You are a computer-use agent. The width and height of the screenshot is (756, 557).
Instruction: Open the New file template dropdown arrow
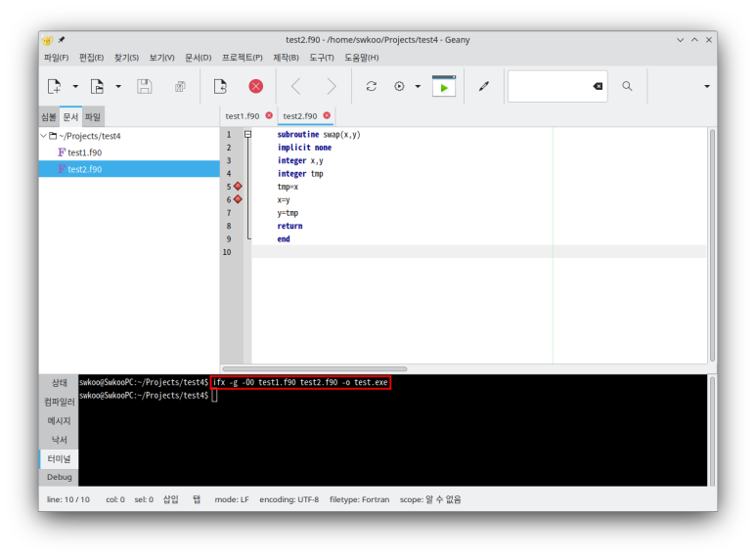pyautogui.click(x=75, y=86)
